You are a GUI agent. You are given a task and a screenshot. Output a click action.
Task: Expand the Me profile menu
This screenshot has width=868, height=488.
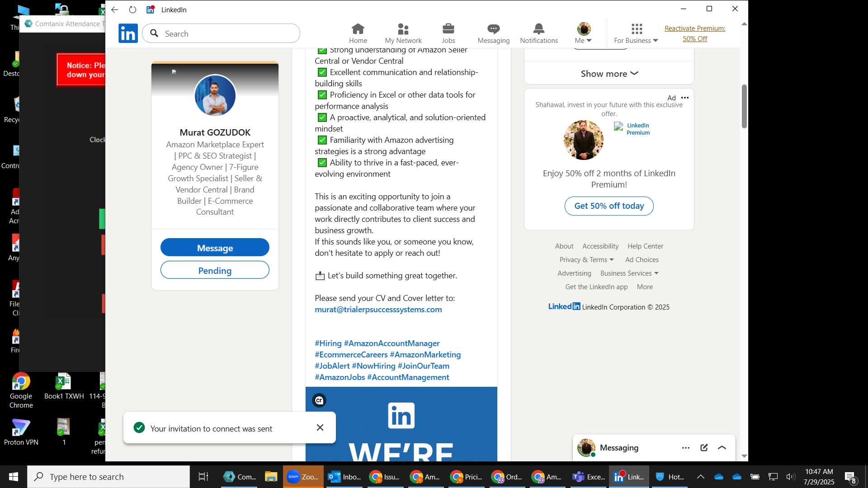point(583,33)
